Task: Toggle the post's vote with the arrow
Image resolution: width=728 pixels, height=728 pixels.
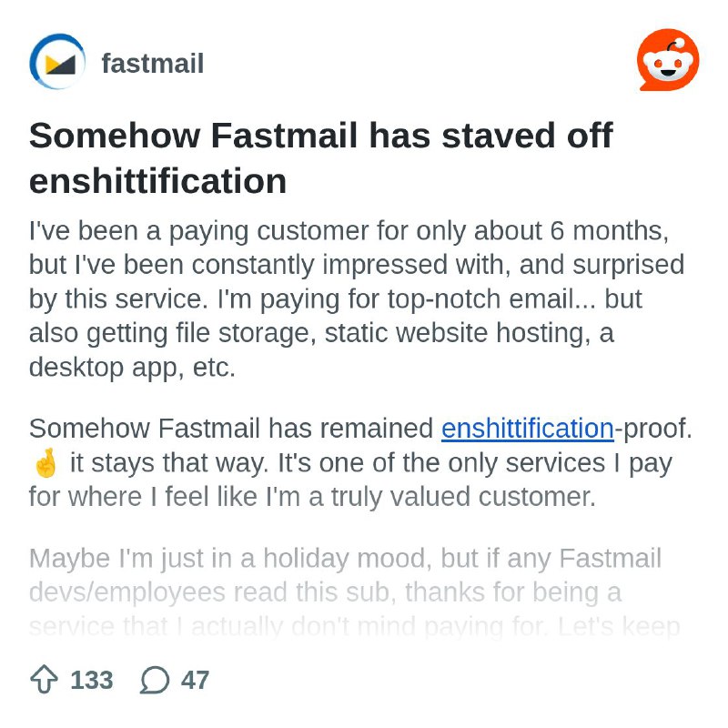Action: point(44,680)
